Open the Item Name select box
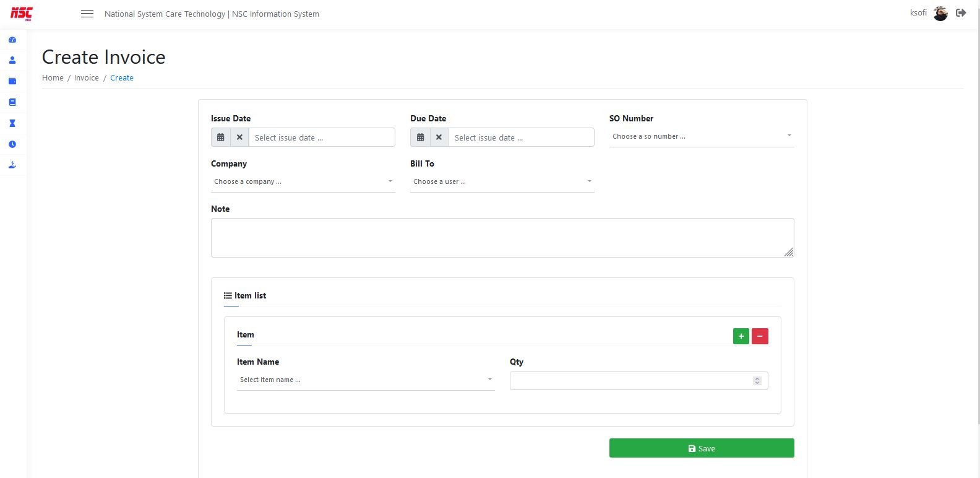 tap(365, 380)
